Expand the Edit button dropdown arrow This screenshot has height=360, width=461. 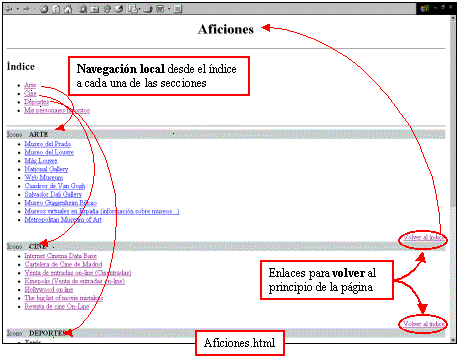click(x=169, y=9)
